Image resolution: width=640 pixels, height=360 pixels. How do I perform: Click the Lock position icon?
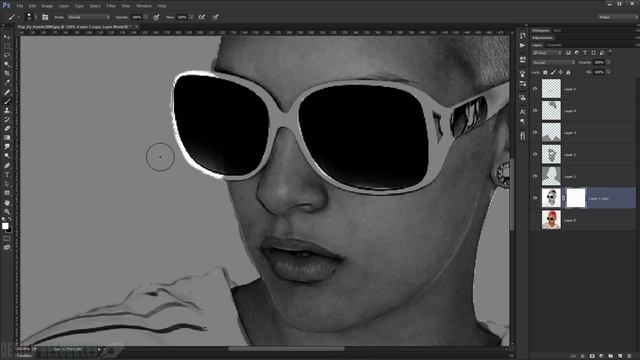(x=560, y=72)
